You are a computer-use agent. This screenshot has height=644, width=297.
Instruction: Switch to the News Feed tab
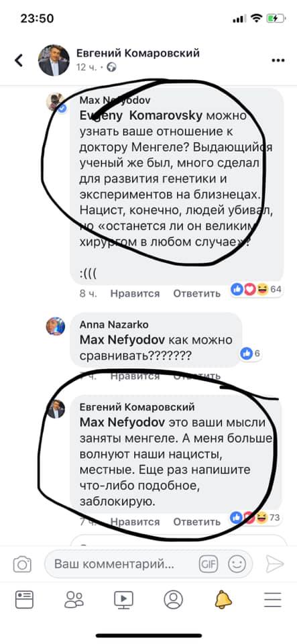(x=24, y=599)
